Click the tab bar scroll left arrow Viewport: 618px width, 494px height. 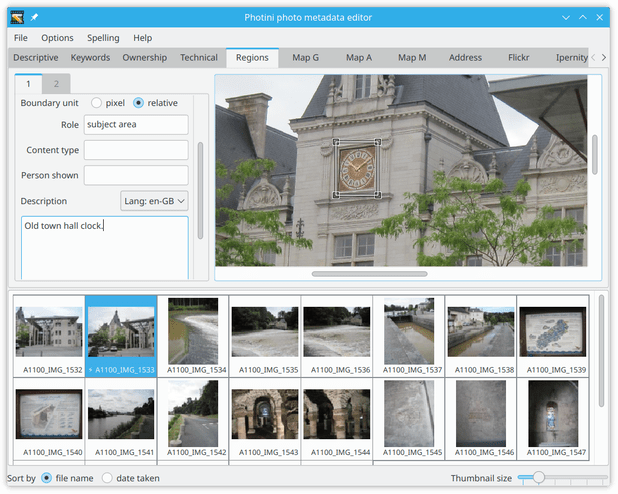click(x=593, y=58)
